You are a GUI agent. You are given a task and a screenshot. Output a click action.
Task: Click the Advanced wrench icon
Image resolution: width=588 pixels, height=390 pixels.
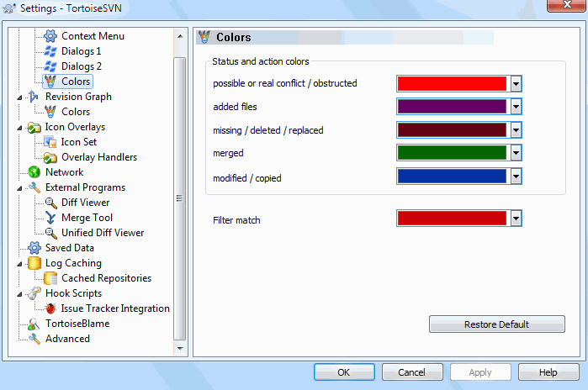34,339
